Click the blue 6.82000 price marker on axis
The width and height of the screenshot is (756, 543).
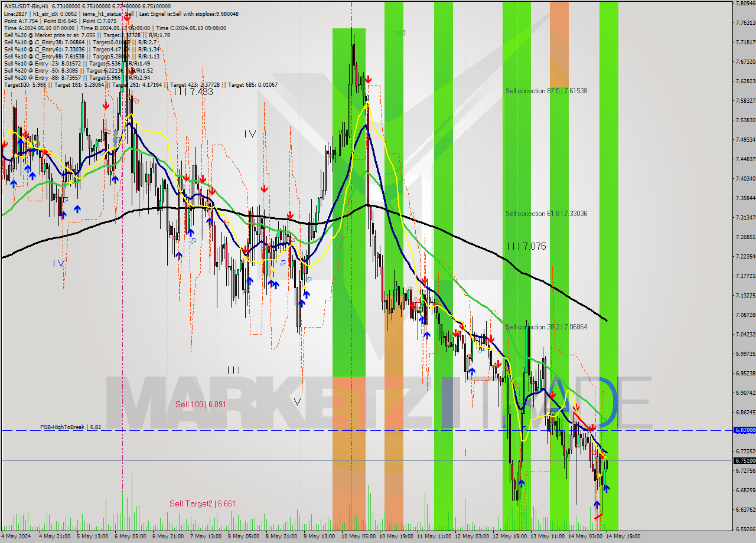click(x=744, y=430)
